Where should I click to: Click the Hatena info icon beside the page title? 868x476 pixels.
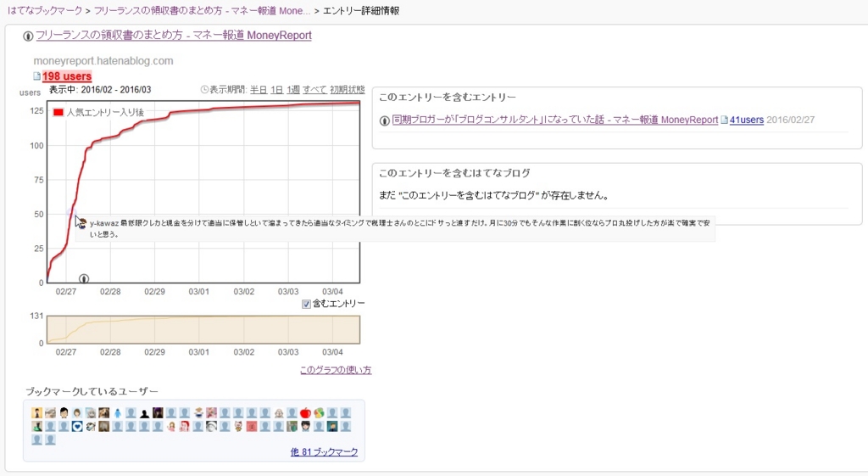tap(28, 36)
